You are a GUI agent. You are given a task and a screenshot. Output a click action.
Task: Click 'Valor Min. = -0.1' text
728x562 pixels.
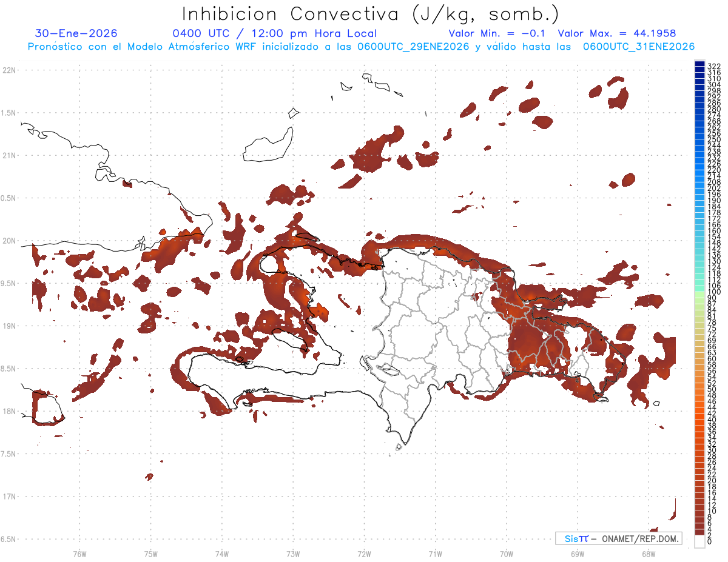[x=497, y=33]
